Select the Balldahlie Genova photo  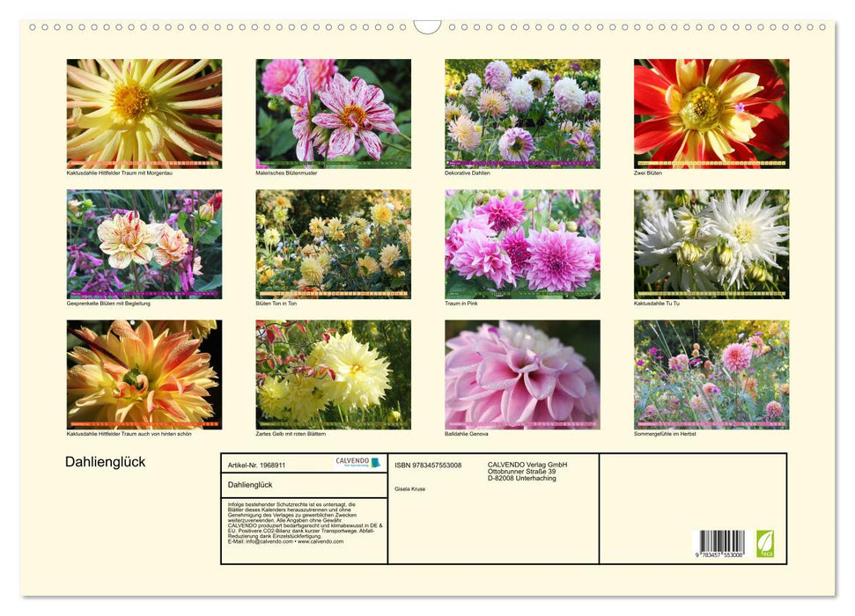pos(522,374)
